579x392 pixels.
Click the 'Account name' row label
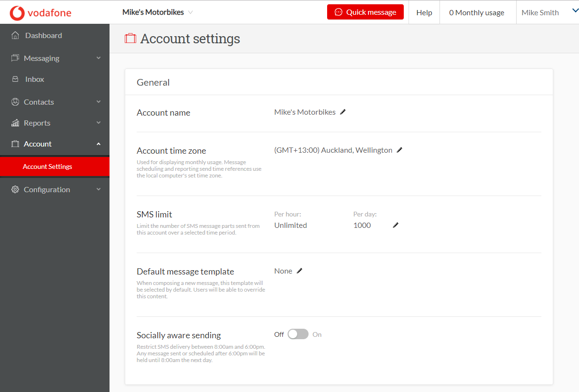tap(163, 113)
